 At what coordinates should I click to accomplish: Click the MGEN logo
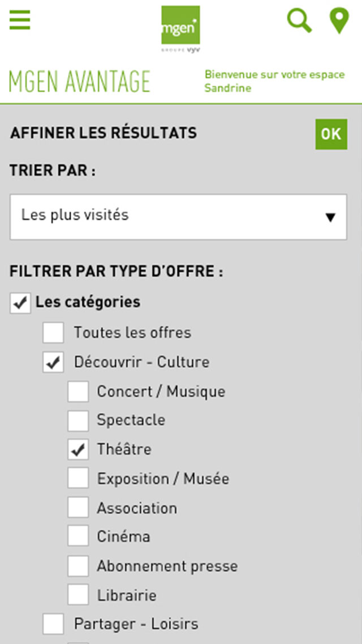pos(180,29)
